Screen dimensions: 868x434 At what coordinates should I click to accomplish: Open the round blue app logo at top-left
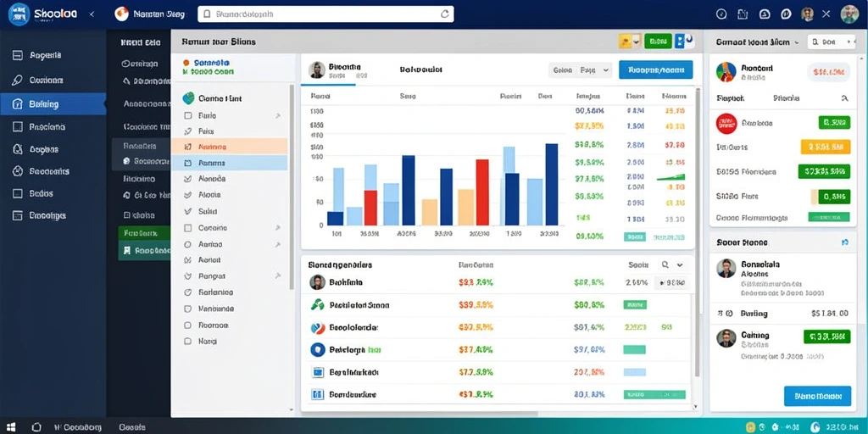(19, 14)
